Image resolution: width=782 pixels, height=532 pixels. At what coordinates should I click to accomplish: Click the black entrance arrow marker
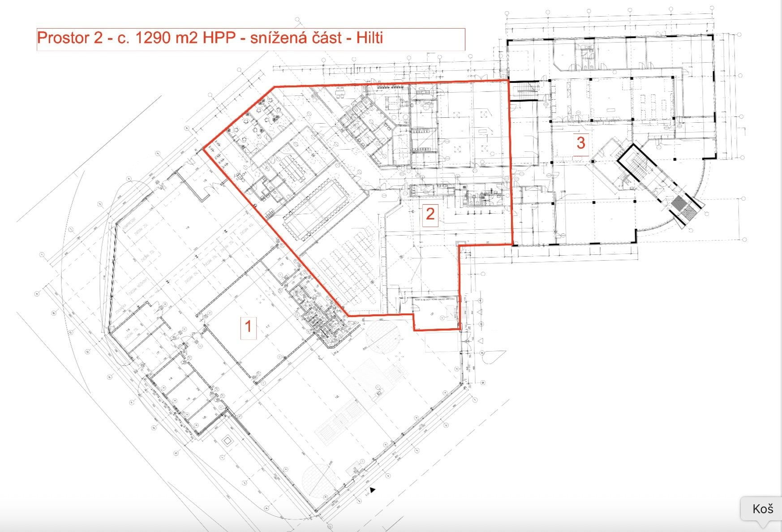point(373,490)
